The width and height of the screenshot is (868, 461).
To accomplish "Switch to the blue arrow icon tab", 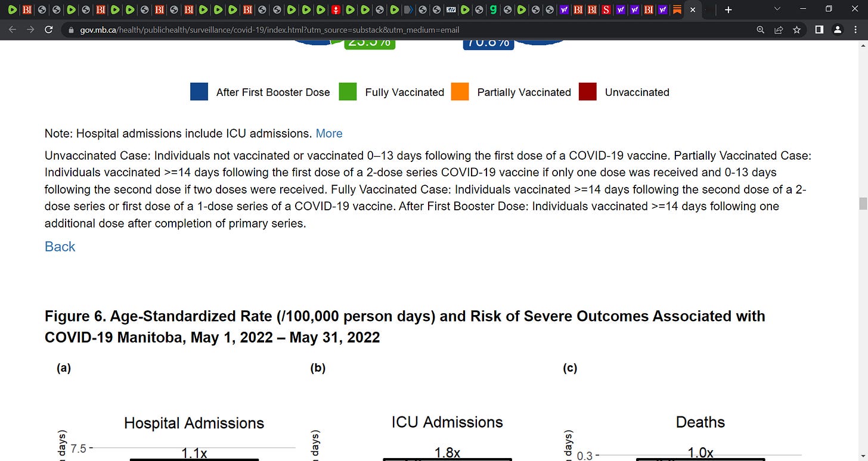I will [x=408, y=10].
